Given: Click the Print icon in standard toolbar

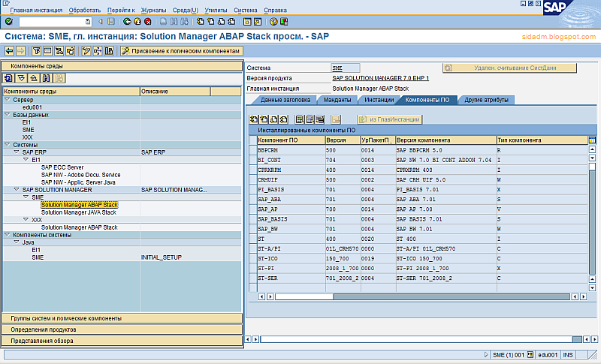Looking at the screenshot, I should [162, 22].
